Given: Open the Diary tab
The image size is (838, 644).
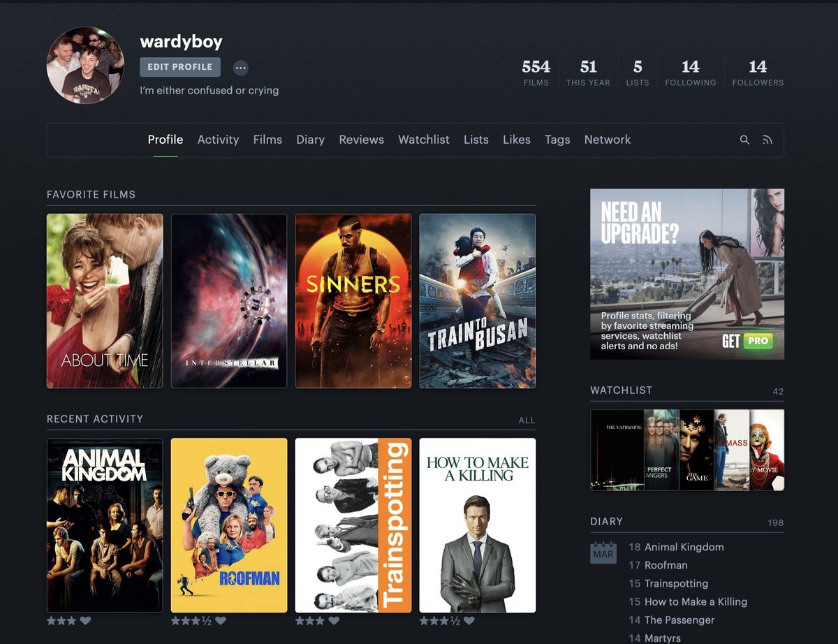Looking at the screenshot, I should (x=310, y=140).
